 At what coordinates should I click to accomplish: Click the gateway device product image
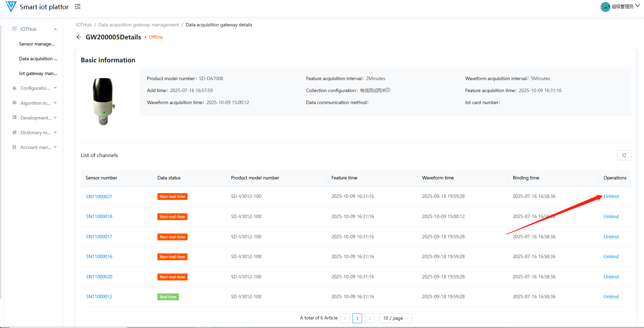tap(103, 101)
